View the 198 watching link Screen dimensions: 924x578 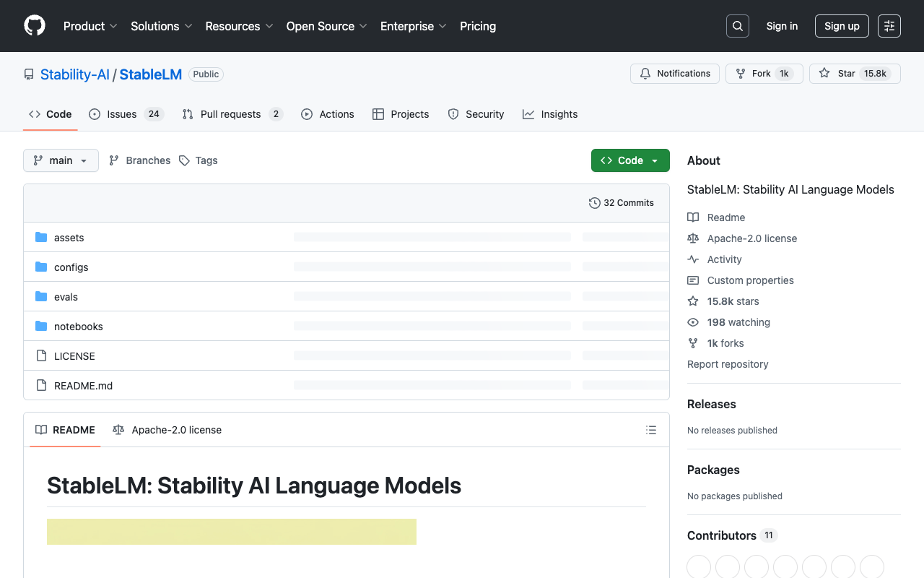click(x=729, y=322)
